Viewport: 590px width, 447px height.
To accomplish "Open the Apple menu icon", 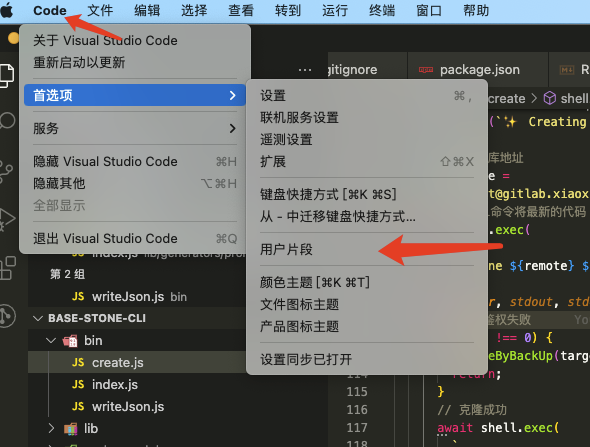I will point(7,10).
